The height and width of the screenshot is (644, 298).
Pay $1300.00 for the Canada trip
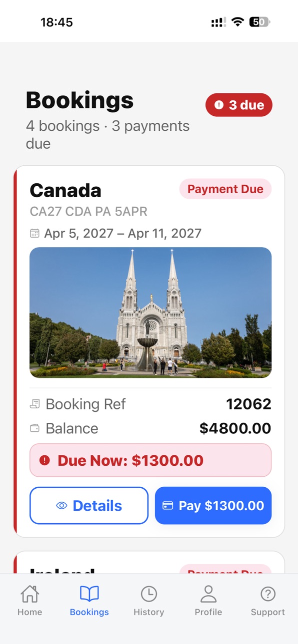tap(213, 506)
